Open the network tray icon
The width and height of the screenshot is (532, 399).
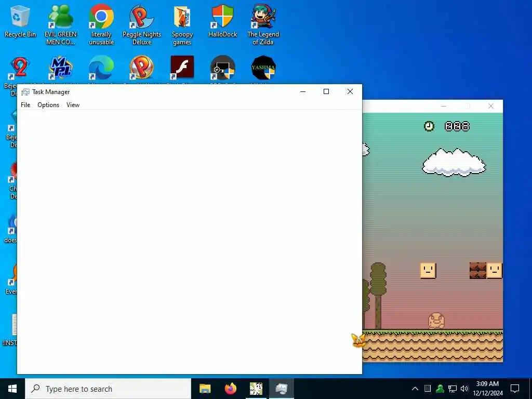[x=453, y=389]
